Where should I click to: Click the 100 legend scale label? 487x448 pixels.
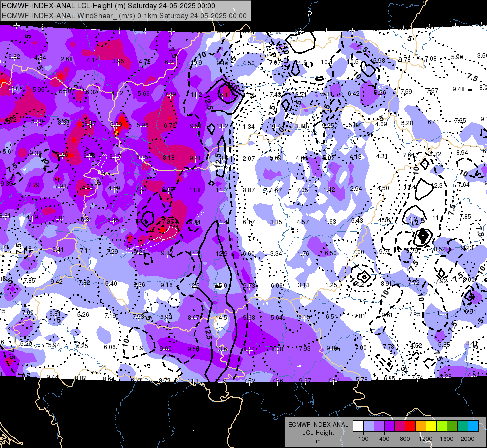tap(363, 439)
